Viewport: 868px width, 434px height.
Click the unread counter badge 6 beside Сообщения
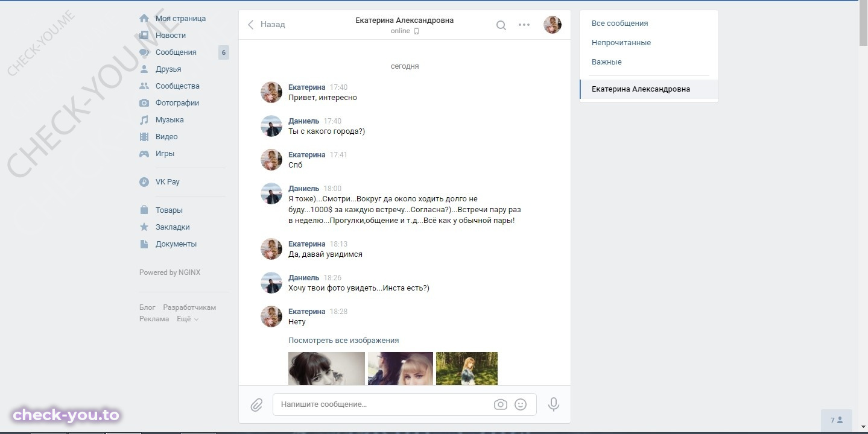[x=224, y=52]
